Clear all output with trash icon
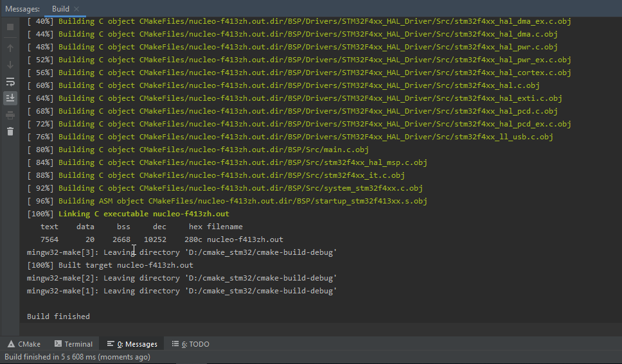The width and height of the screenshot is (622, 364). [10, 131]
